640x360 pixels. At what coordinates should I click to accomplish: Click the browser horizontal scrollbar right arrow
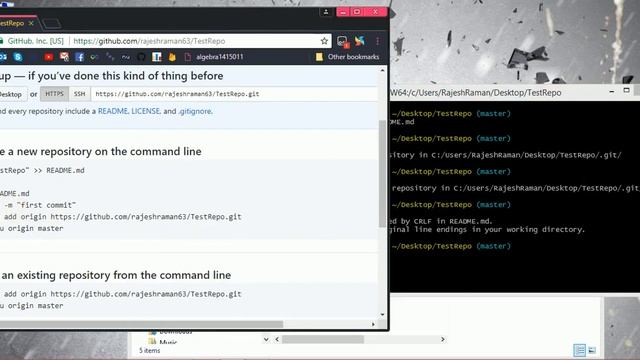coord(373,324)
